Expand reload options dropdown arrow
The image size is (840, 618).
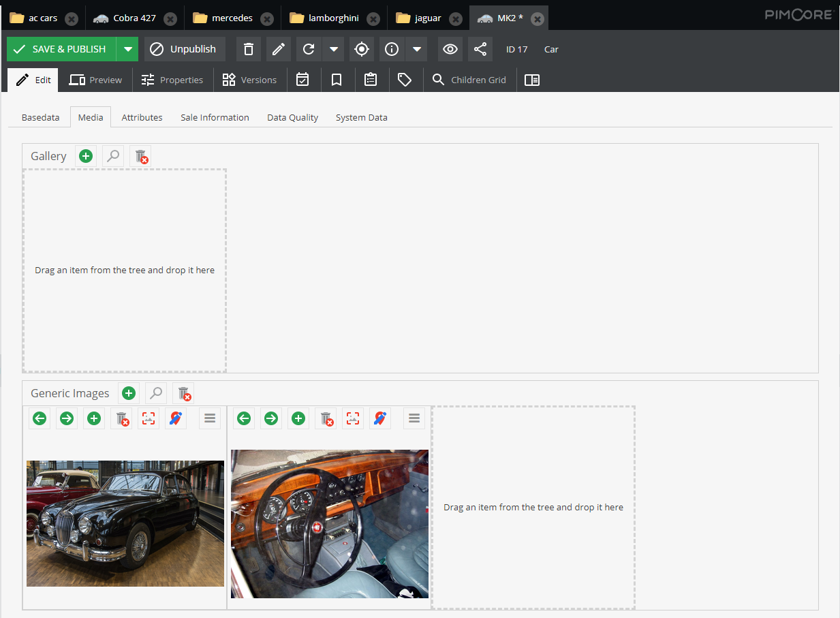(x=332, y=49)
